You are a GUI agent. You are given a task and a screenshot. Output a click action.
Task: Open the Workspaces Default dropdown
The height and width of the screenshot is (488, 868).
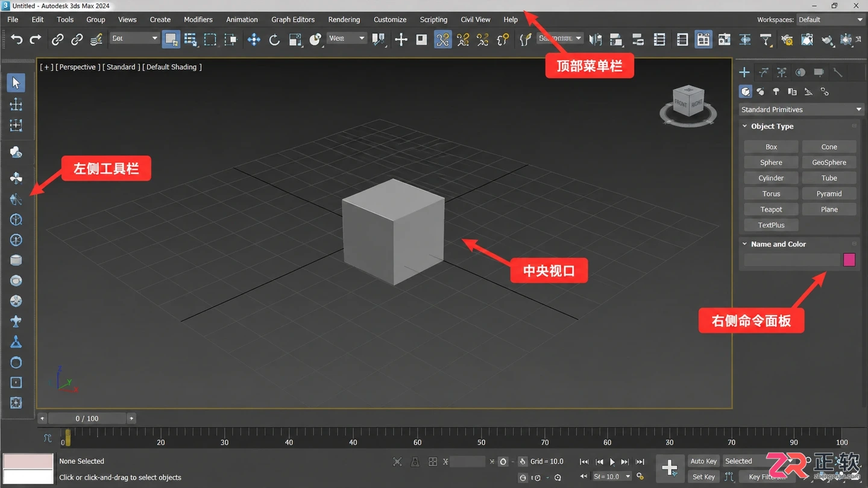(831, 19)
